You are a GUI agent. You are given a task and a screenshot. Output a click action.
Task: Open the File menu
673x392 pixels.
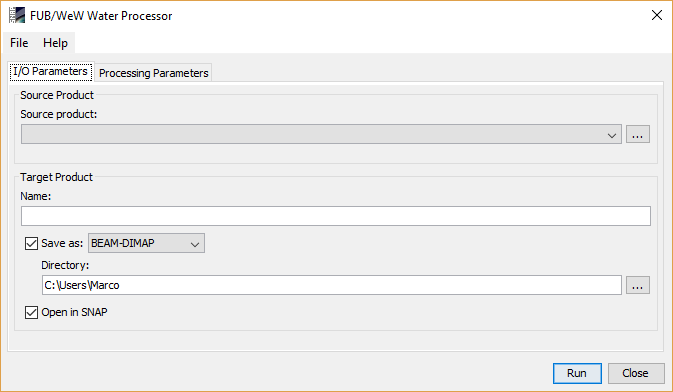[x=19, y=43]
